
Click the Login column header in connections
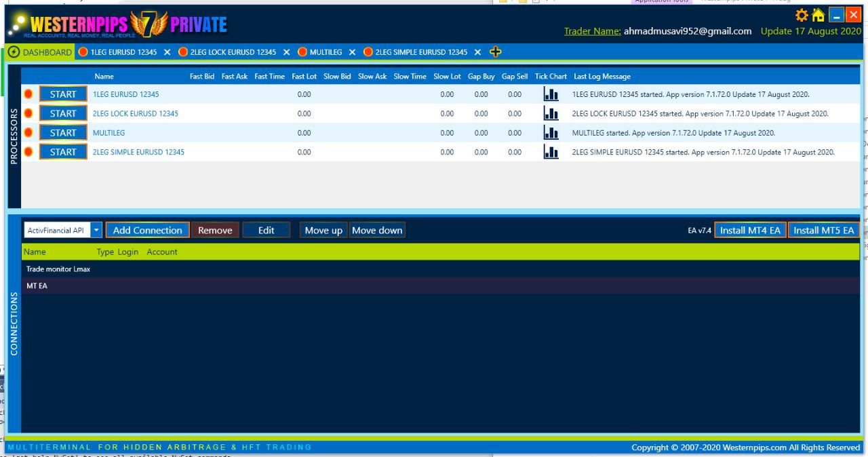[127, 252]
